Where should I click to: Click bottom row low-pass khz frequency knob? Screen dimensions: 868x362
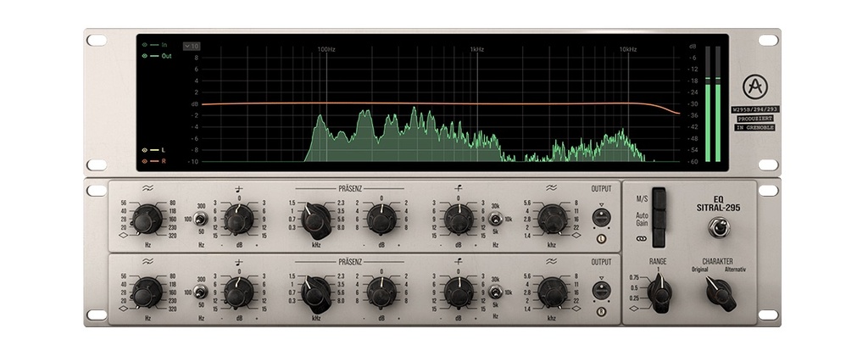click(x=553, y=292)
